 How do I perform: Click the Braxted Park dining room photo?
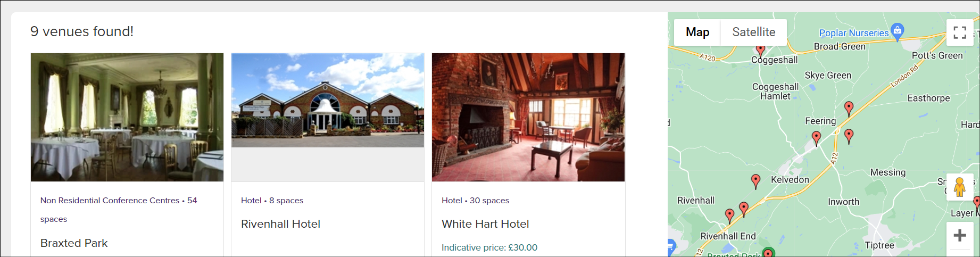click(127, 117)
